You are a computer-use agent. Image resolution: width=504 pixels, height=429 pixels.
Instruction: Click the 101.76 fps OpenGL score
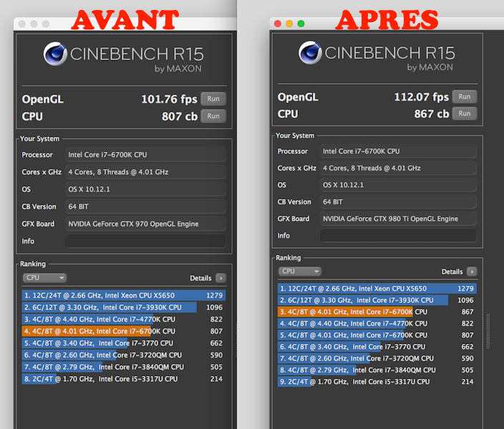point(169,99)
